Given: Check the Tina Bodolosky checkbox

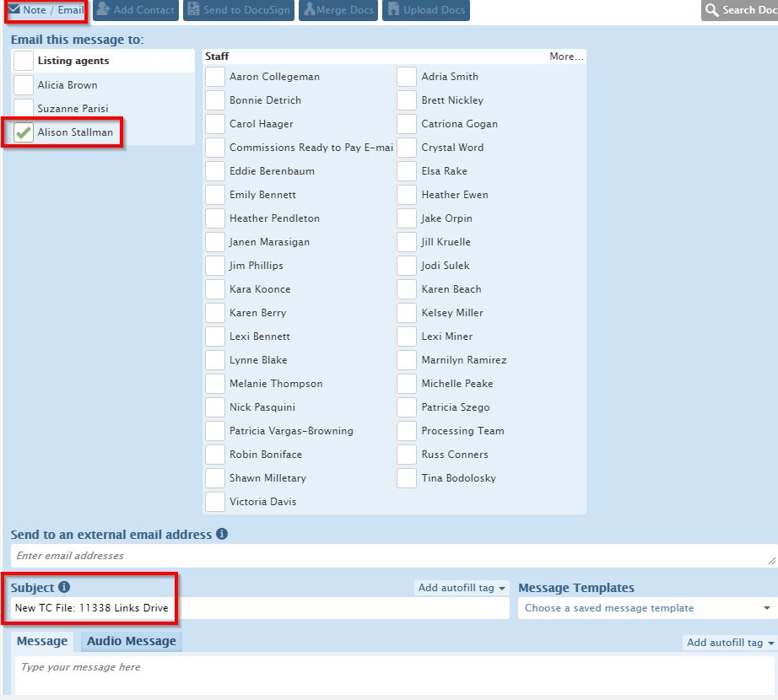Looking at the screenshot, I should click(407, 478).
